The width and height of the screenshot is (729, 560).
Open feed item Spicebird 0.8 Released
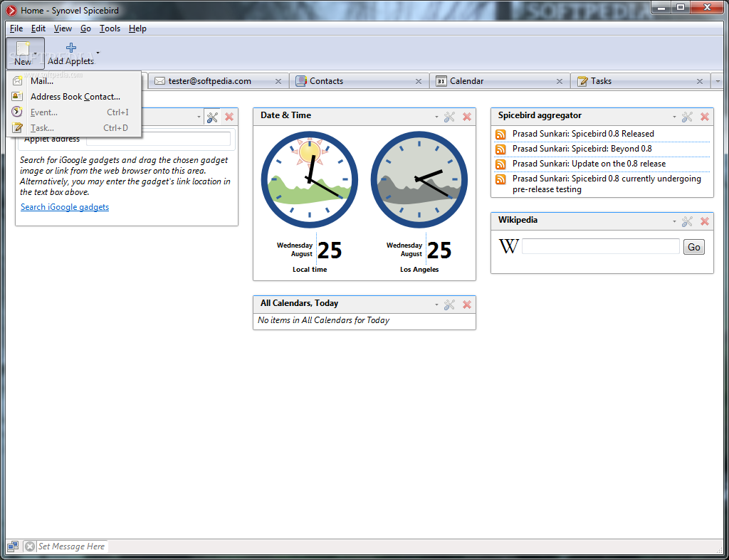click(x=583, y=134)
